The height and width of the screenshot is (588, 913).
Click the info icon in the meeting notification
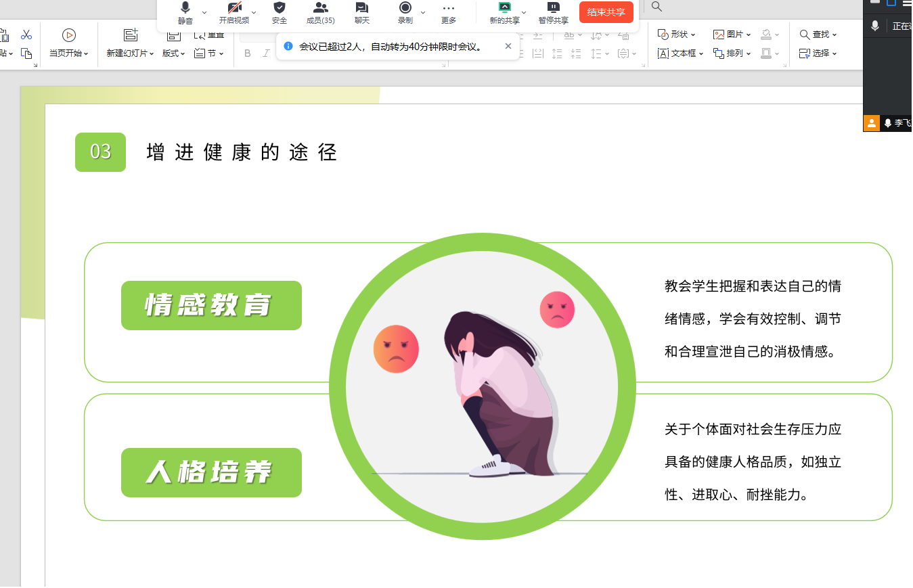(288, 46)
